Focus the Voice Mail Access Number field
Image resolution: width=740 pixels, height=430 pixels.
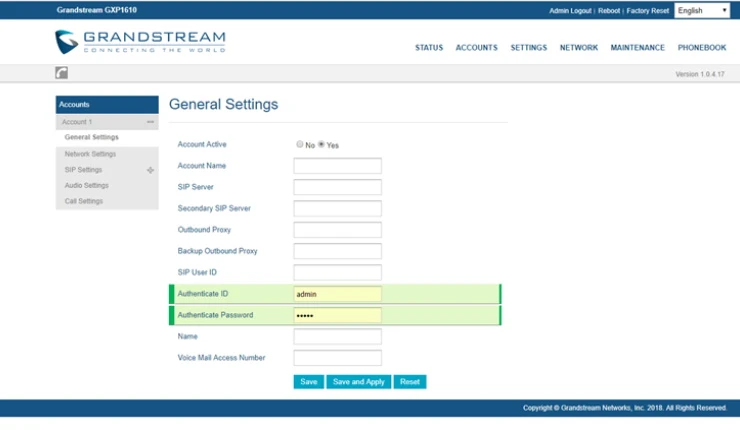click(337, 358)
